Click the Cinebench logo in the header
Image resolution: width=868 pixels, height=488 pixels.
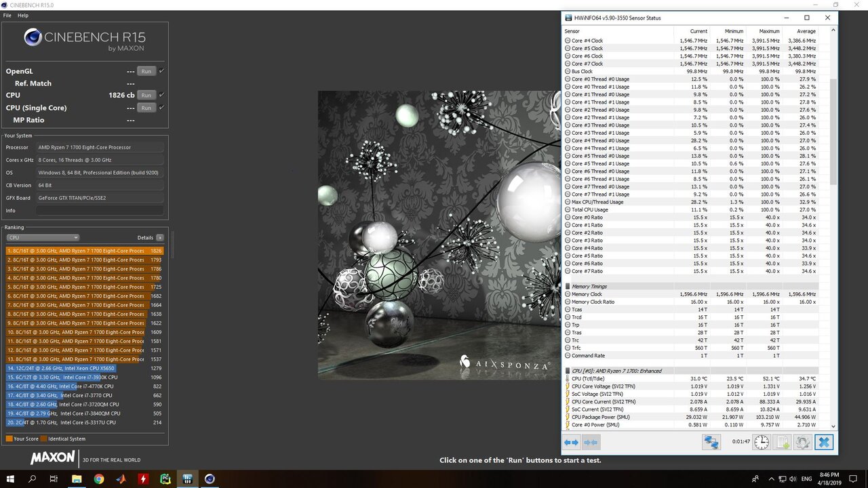pos(33,37)
